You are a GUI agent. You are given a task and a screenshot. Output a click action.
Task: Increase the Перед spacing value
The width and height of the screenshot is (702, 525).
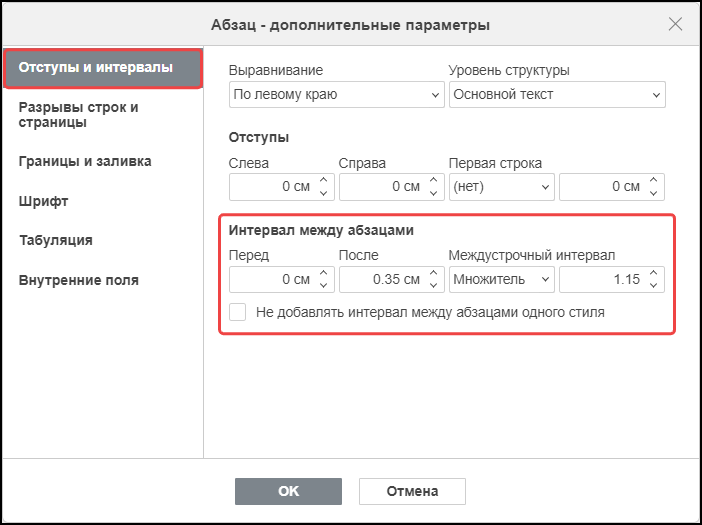tap(324, 273)
